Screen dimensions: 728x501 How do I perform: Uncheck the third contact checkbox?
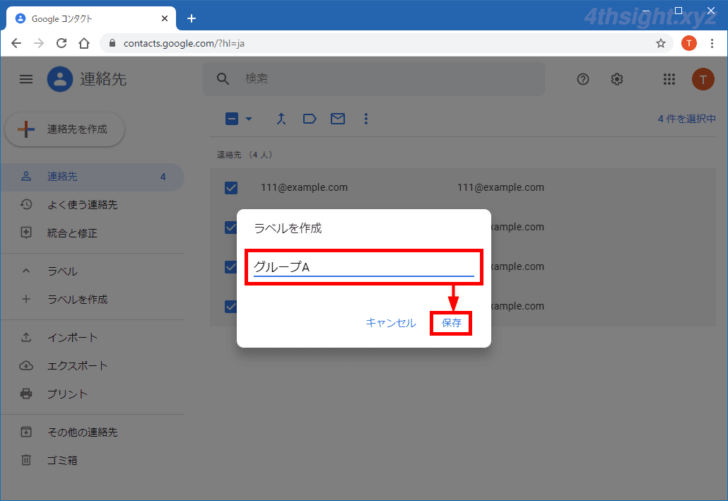pos(230,267)
